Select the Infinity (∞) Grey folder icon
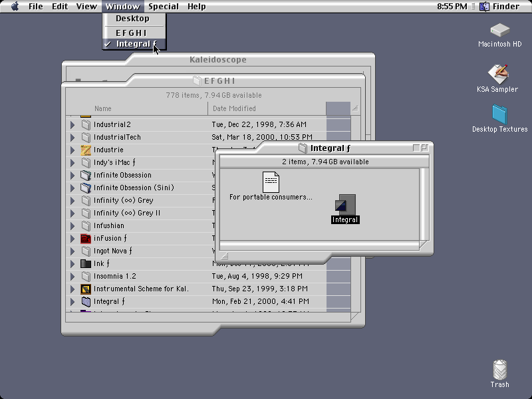Image resolution: width=532 pixels, height=399 pixels. (x=86, y=201)
